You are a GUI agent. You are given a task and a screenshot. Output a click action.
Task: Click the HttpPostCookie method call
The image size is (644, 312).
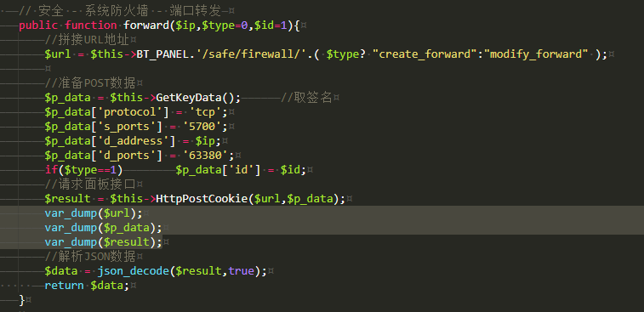202,199
